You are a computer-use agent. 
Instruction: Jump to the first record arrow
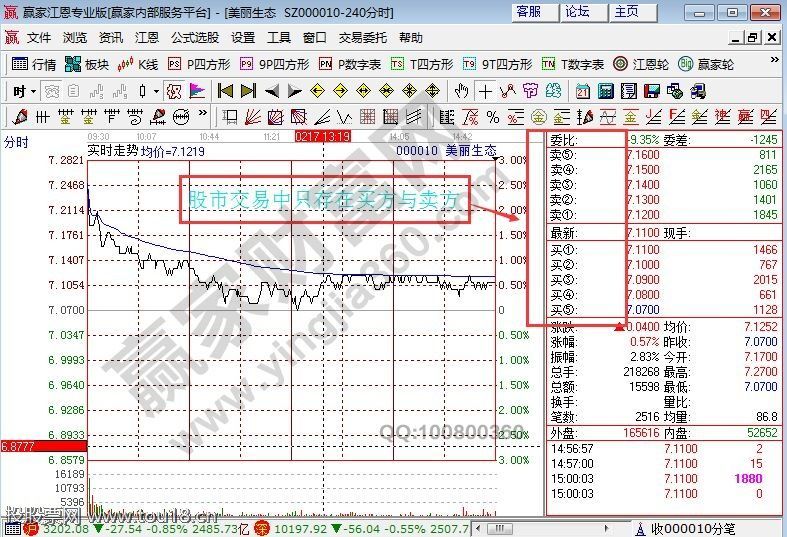coord(225,91)
